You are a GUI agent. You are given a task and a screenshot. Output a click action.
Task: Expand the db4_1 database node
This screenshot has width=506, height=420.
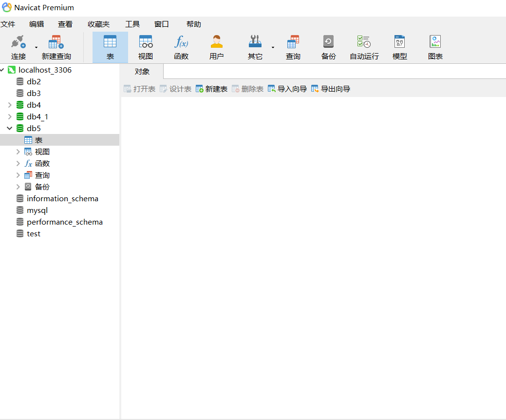(10, 116)
